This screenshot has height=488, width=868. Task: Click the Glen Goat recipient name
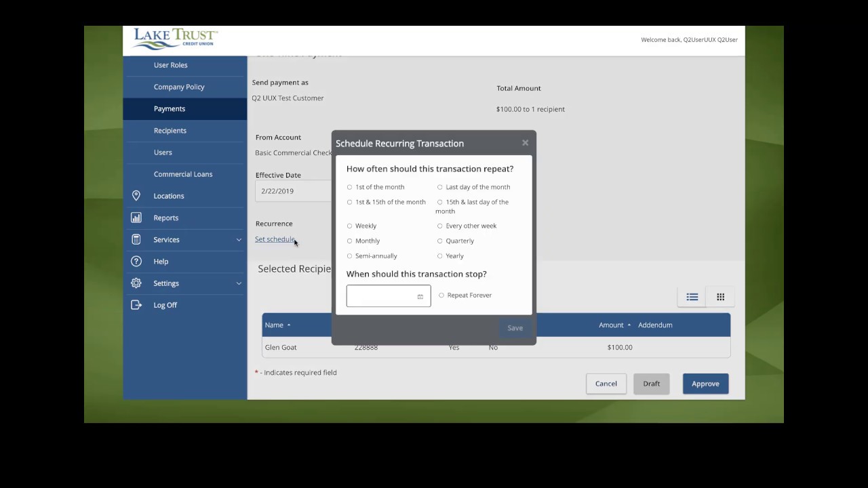click(x=281, y=347)
